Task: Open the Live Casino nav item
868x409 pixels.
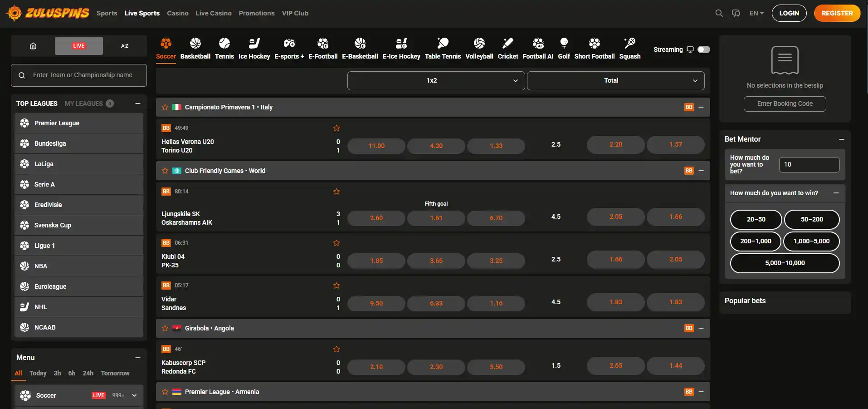Action: tap(214, 13)
